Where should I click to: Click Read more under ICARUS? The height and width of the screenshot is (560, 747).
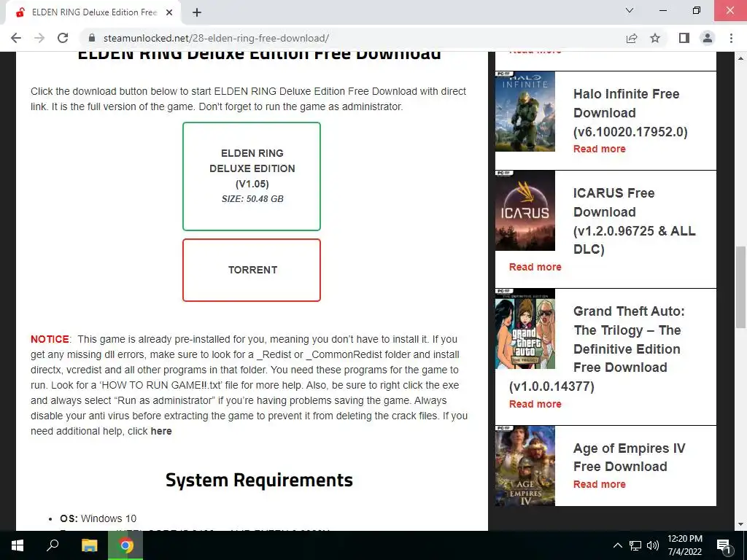click(535, 267)
